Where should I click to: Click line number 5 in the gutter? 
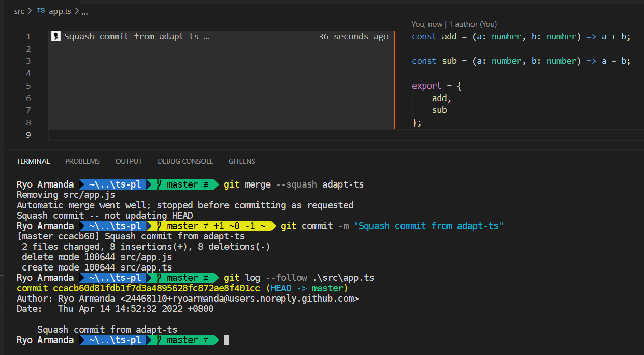click(x=28, y=86)
